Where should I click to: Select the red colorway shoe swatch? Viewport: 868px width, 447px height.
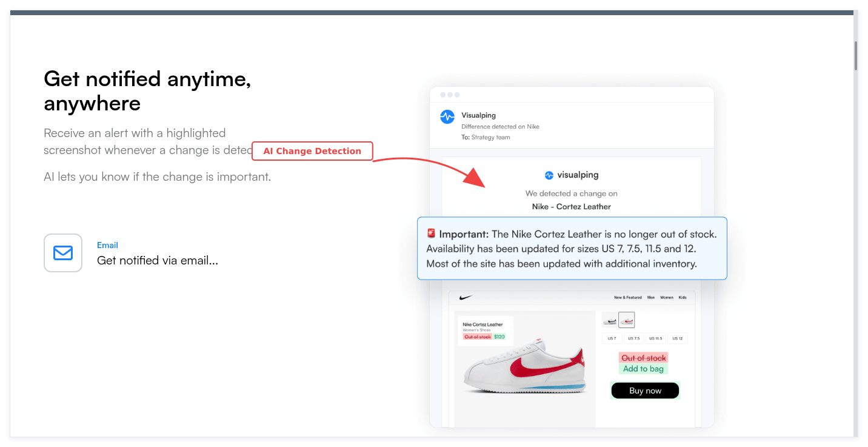627,320
